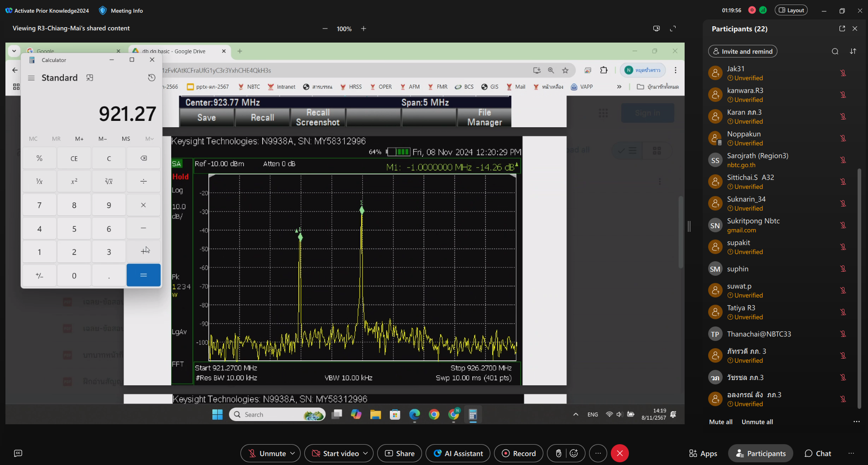Image resolution: width=868 pixels, height=465 pixels.
Task: Search participants with the magnifier icon
Action: (x=835, y=51)
